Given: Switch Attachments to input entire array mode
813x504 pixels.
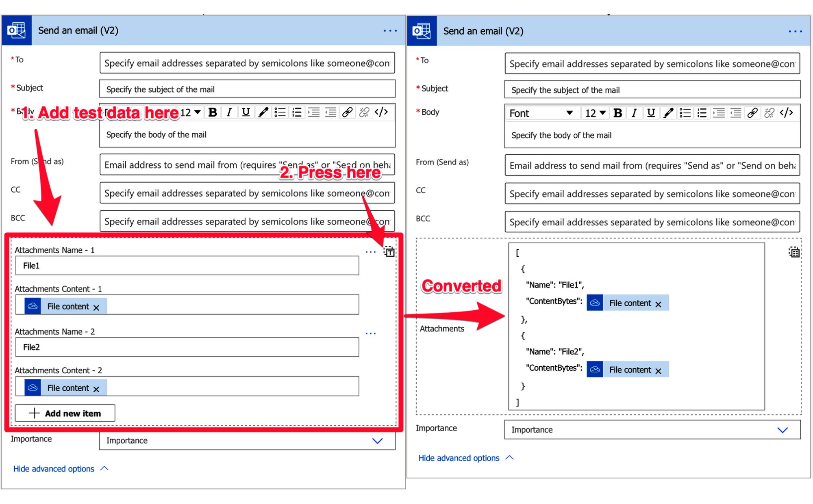Looking at the screenshot, I should (389, 252).
